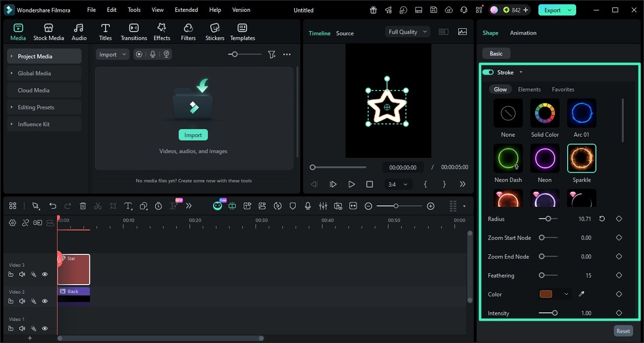Mute the Video 2 track audio
The width and height of the screenshot is (644, 343).
[x=22, y=301]
